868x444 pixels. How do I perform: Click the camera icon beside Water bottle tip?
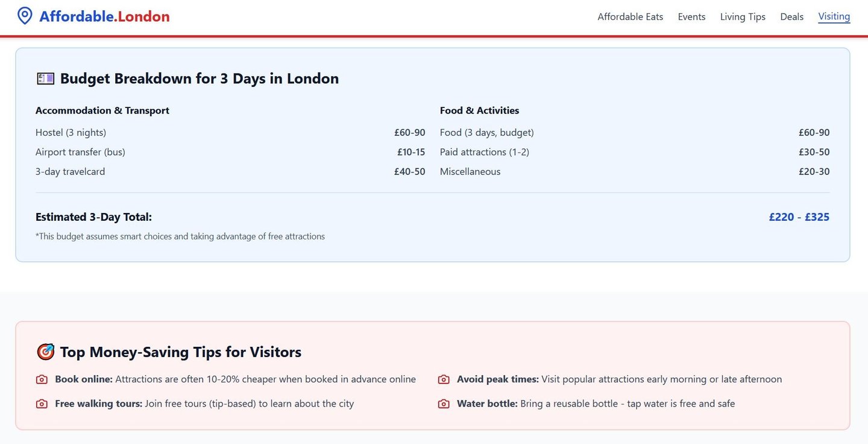[x=444, y=404]
